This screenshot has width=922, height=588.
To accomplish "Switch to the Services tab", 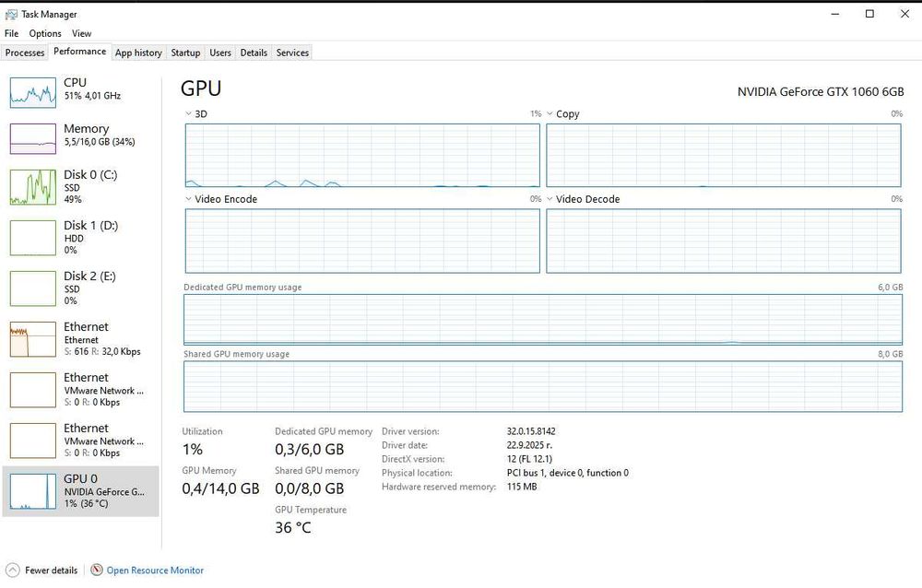I will 293,53.
